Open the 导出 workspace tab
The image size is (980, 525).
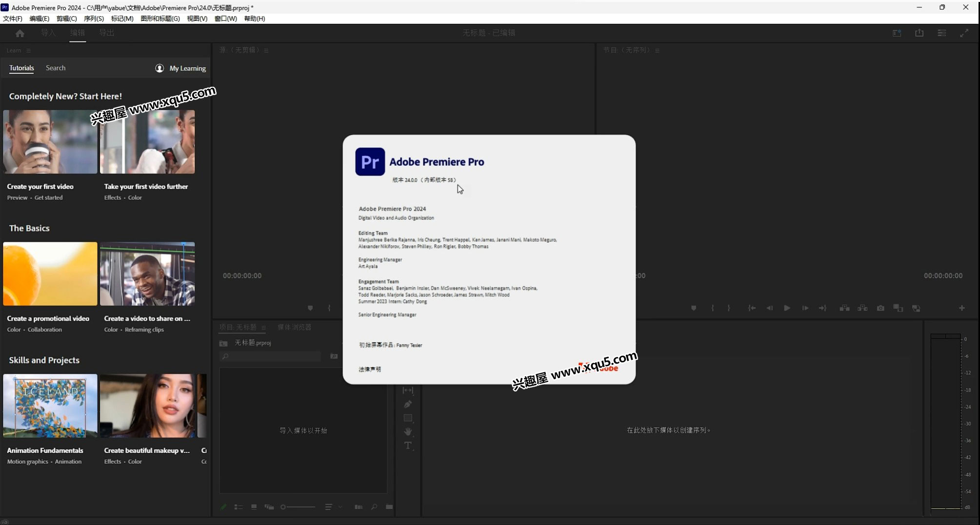pos(106,33)
